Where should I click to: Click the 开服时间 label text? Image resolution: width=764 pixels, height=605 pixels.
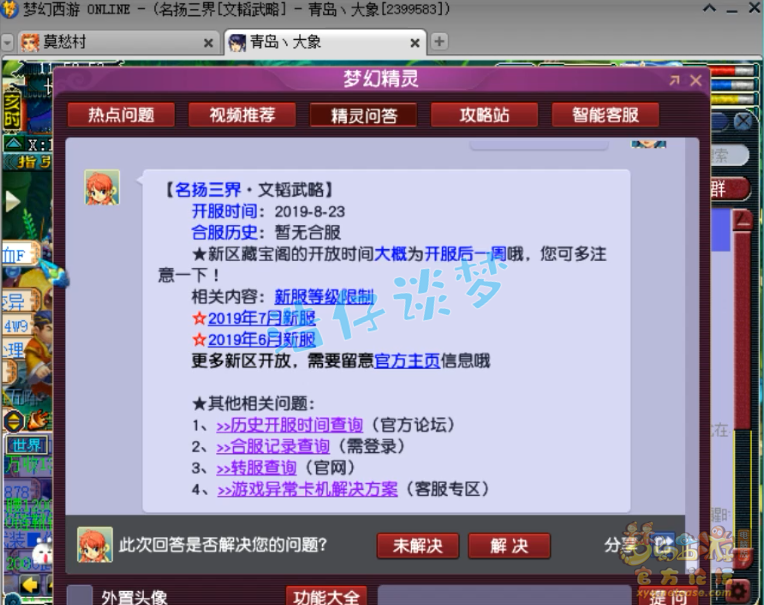point(224,211)
